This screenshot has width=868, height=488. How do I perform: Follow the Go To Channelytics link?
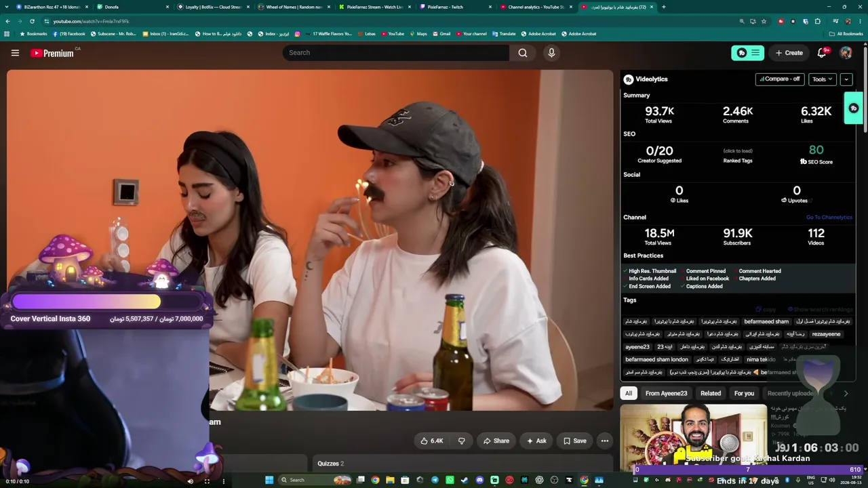tap(829, 218)
